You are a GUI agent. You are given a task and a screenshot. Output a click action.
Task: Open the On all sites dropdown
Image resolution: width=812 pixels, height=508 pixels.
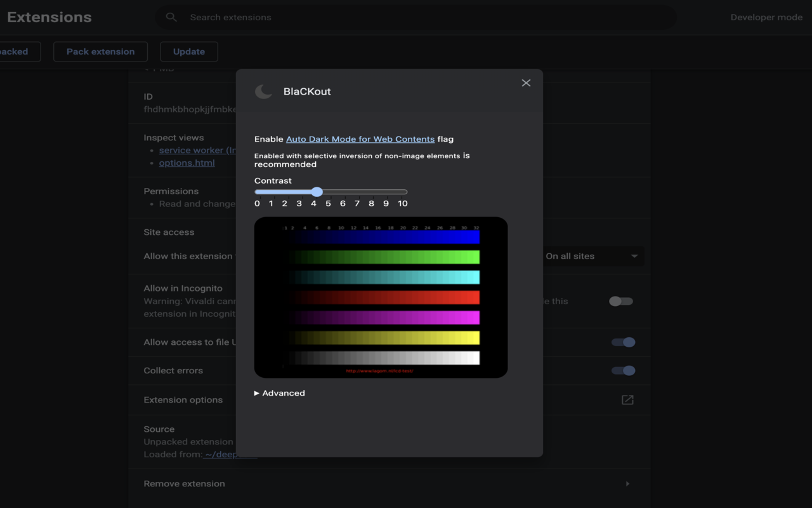[591, 257]
